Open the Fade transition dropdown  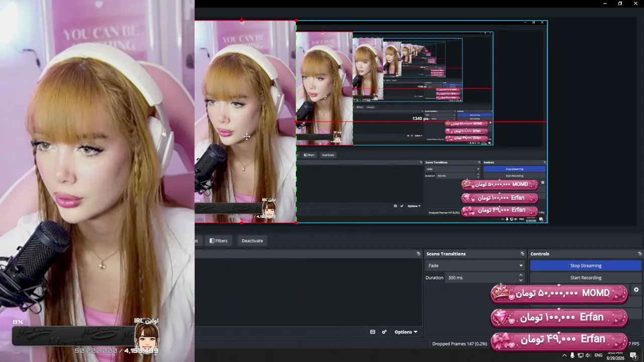[x=475, y=265]
